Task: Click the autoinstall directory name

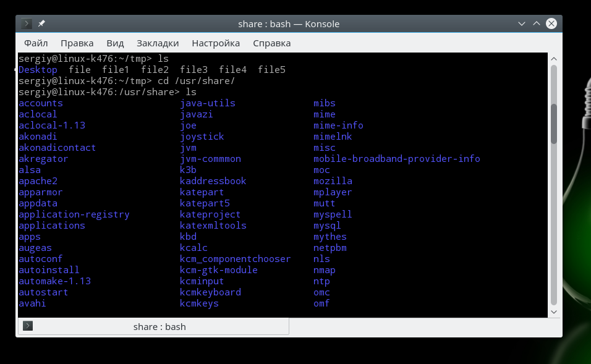Action: [x=49, y=270]
